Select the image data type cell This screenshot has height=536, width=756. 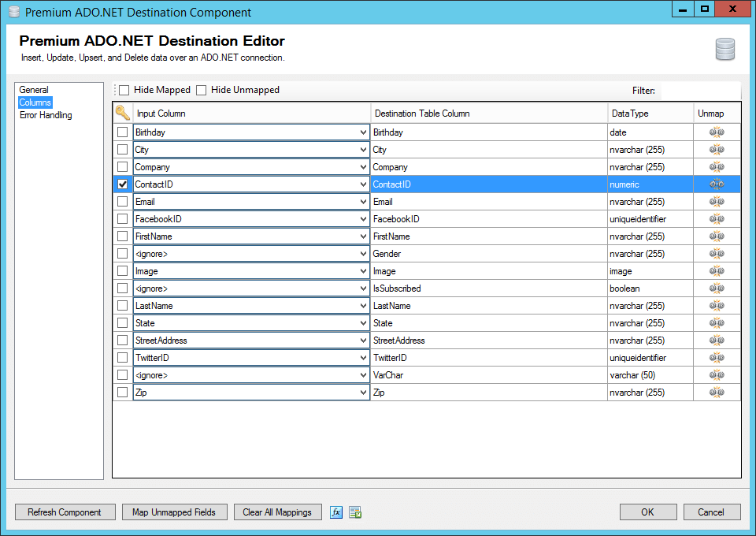[650, 271]
